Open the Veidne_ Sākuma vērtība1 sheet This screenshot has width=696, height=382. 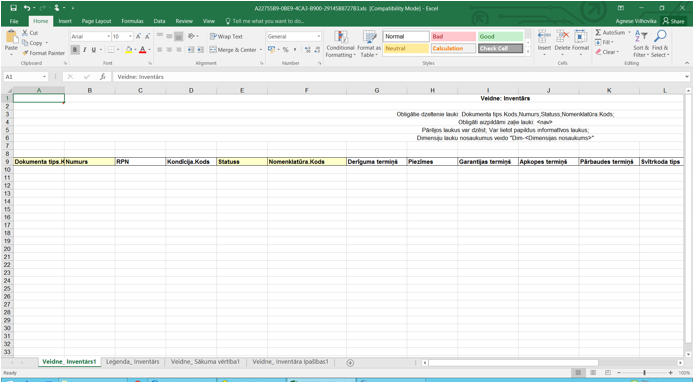[x=205, y=362]
